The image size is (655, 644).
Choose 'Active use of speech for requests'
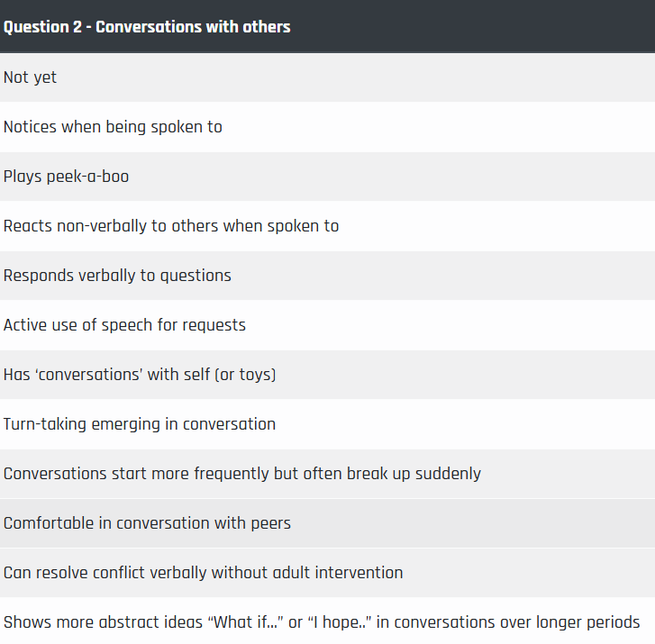point(328,325)
